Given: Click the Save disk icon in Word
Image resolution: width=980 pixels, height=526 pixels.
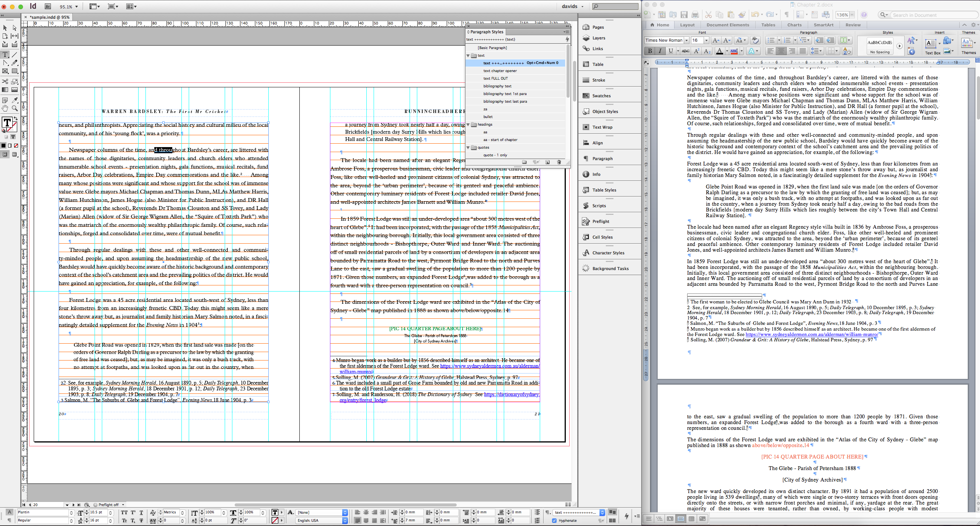Looking at the screenshot, I should (684, 15).
